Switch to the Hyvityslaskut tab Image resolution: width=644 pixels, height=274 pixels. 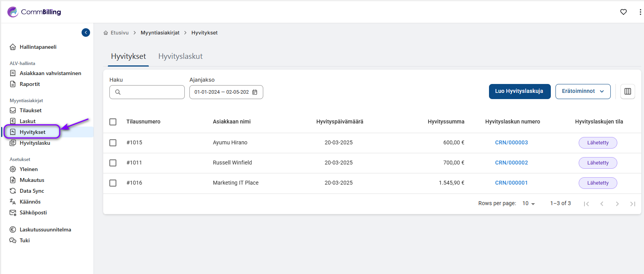[x=180, y=57]
